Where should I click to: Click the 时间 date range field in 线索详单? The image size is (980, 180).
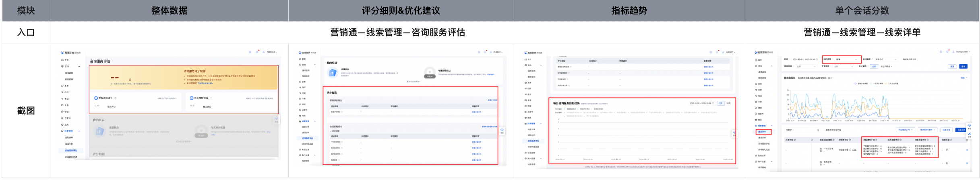803,59
